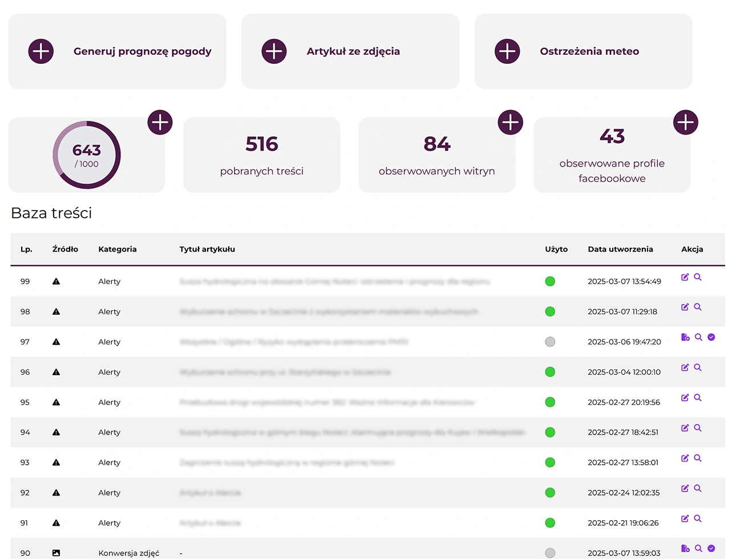Click gray Użyto status dot in row 97
The image size is (732, 560).
550,342
